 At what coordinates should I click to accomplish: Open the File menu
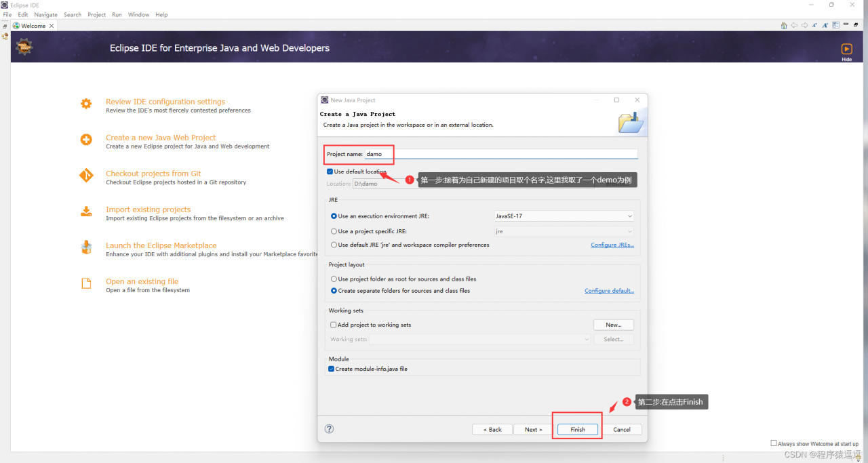(7, 14)
